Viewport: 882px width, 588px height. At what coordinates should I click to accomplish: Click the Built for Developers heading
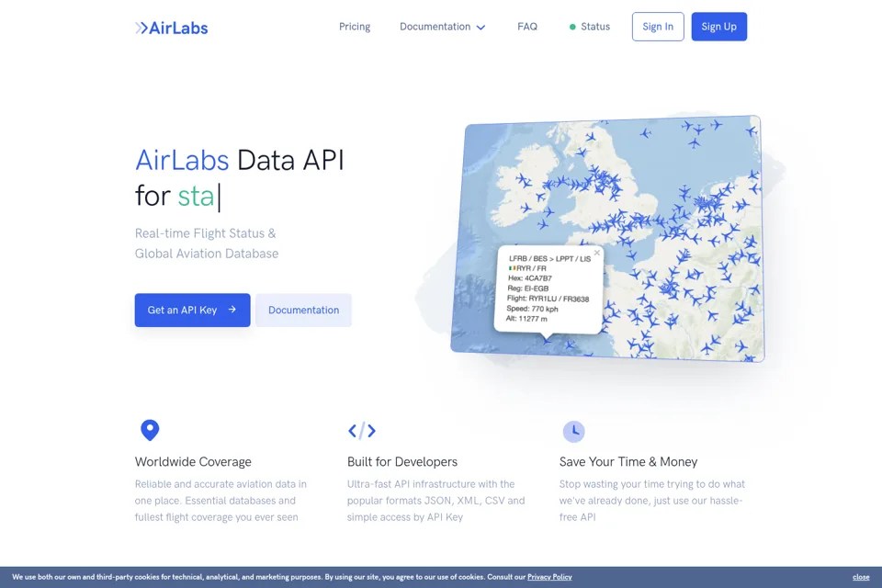pyautogui.click(x=402, y=462)
